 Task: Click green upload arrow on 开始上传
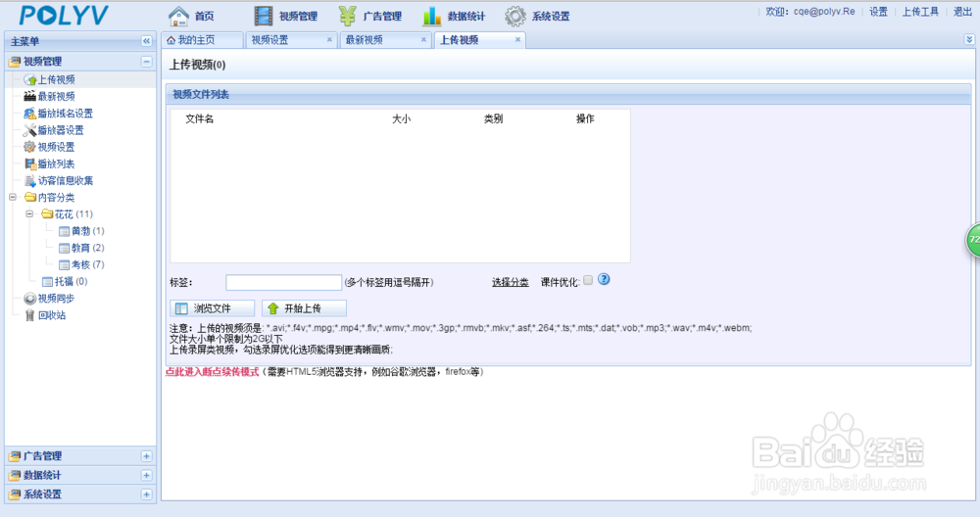[272, 308]
